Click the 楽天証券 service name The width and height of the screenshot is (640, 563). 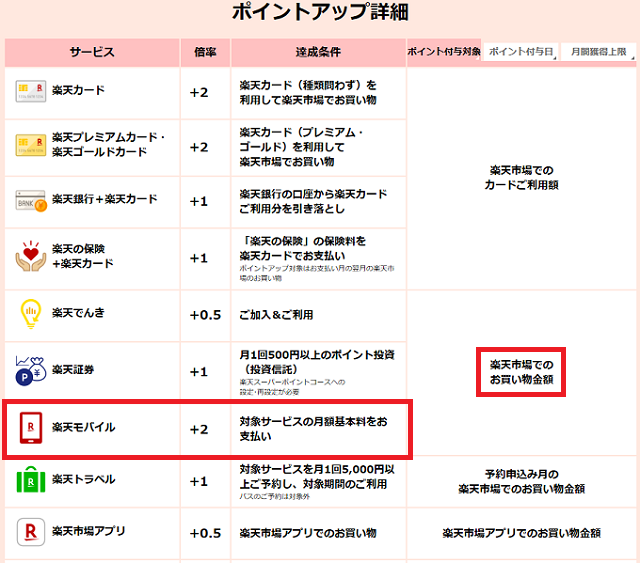73,370
